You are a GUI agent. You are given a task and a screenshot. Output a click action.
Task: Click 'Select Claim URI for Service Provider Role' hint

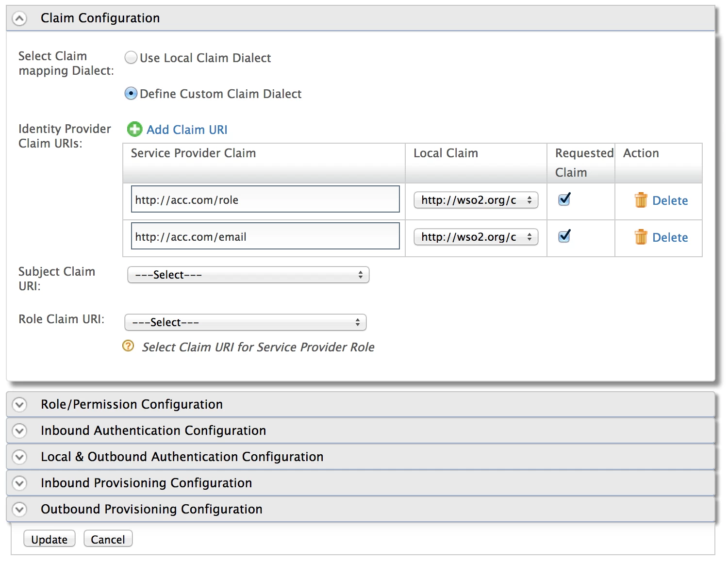coord(258,347)
